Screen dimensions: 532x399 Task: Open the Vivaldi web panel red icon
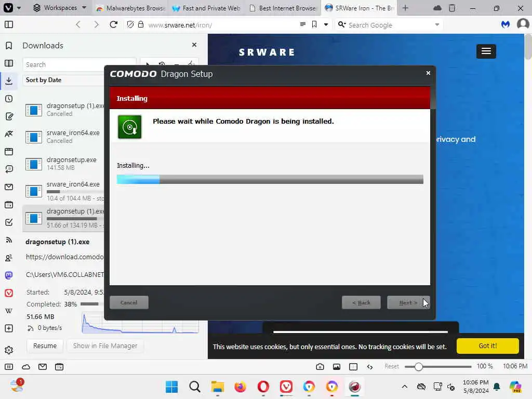pyautogui.click(x=9, y=293)
